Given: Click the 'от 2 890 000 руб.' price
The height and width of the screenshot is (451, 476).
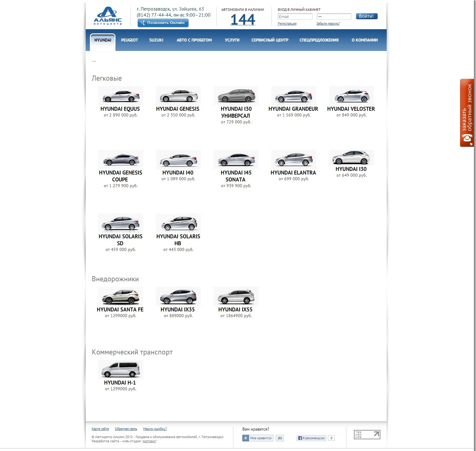Looking at the screenshot, I should pyautogui.click(x=121, y=115).
